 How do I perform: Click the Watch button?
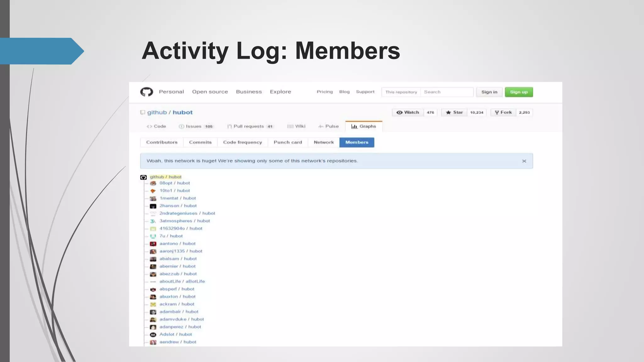click(408, 112)
